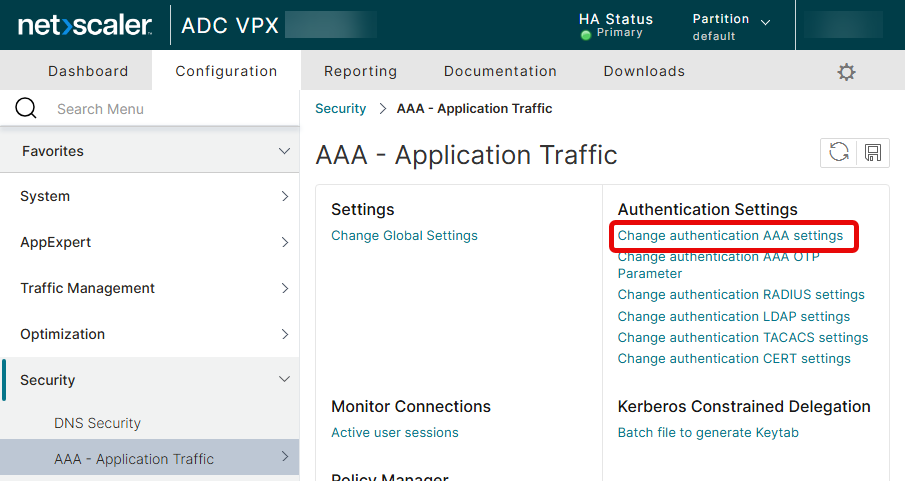Image resolution: width=905 pixels, height=481 pixels.
Task: Select DNS Security in sidebar
Action: (97, 423)
